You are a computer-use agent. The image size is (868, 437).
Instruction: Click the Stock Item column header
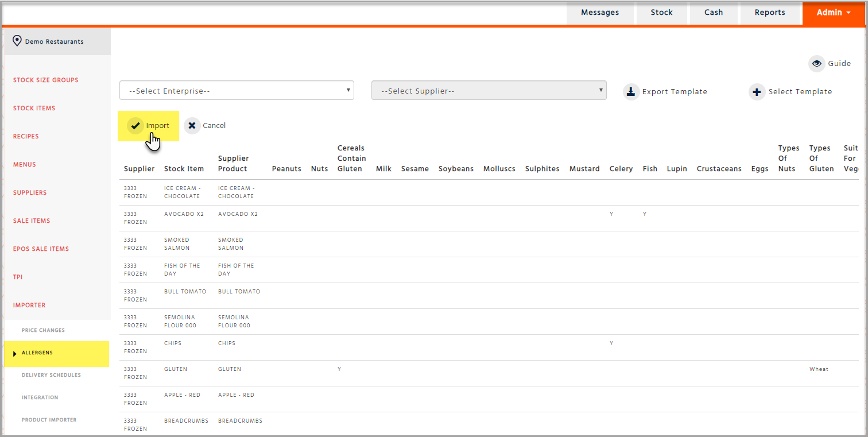[x=184, y=169]
